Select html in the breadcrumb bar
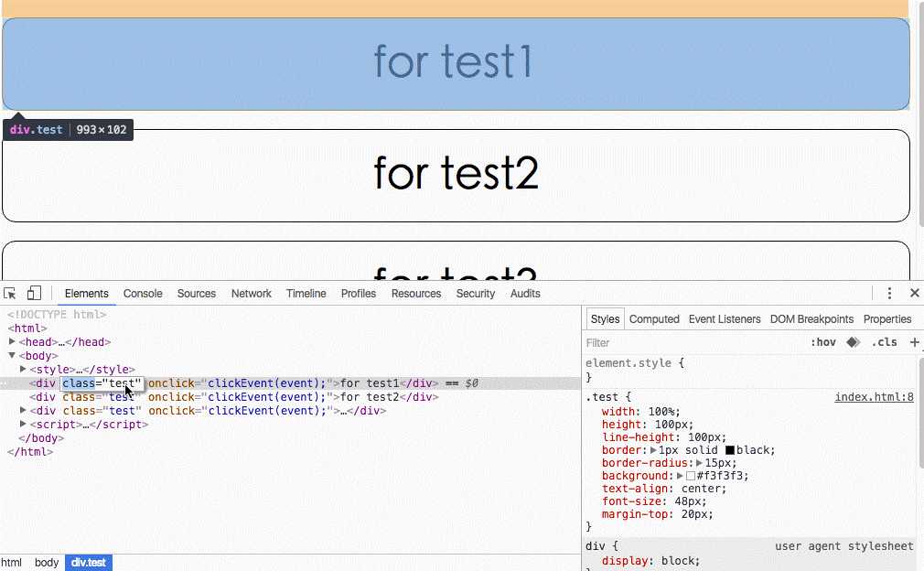 (x=11, y=563)
